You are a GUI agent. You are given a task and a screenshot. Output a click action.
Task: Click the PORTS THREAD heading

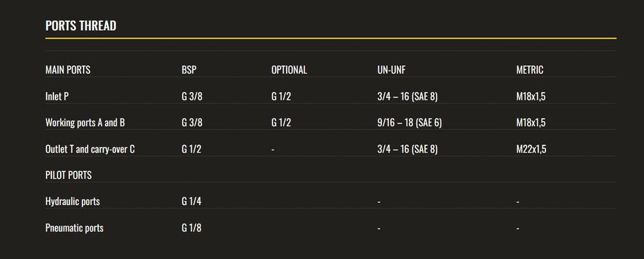click(x=80, y=26)
